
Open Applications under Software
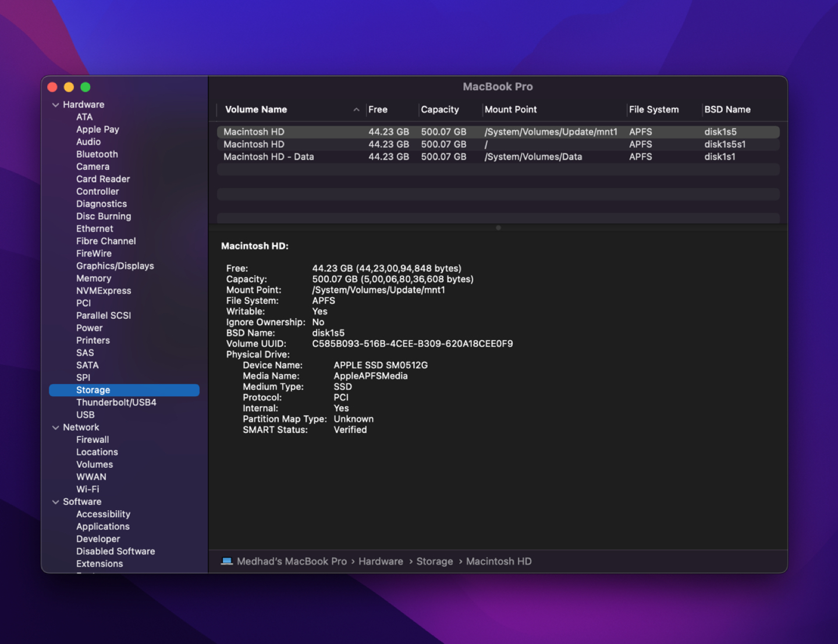click(103, 526)
